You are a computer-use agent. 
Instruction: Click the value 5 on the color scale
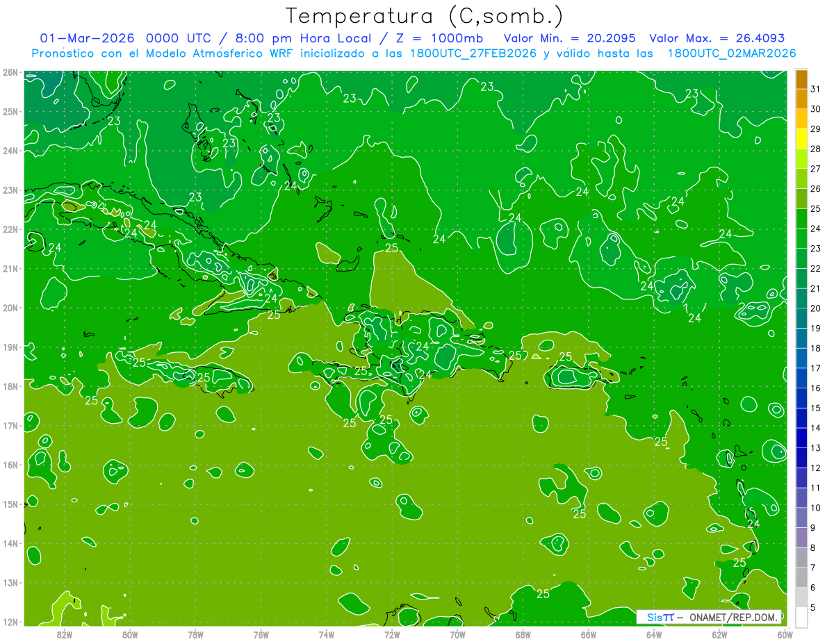click(x=813, y=608)
